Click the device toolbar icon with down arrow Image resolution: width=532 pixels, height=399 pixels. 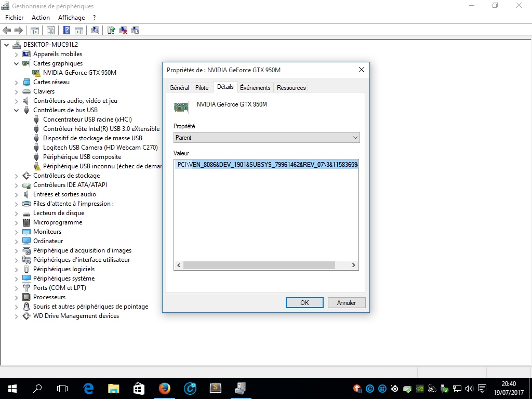pos(135,31)
